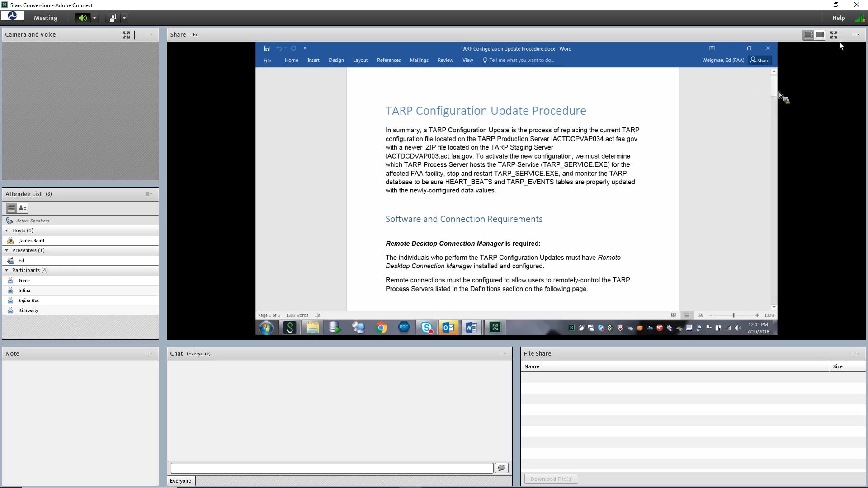Switch to attendee status view icon
Screen dimensions: 868x488
coord(23,208)
